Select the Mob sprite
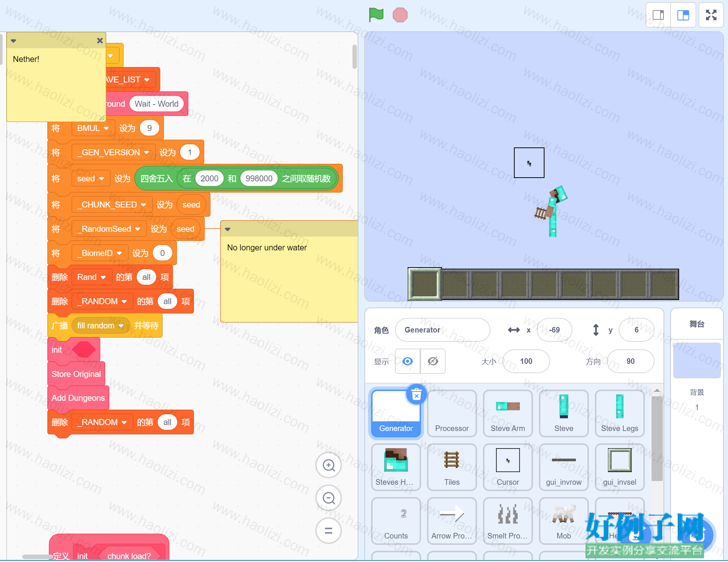 pyautogui.click(x=564, y=521)
